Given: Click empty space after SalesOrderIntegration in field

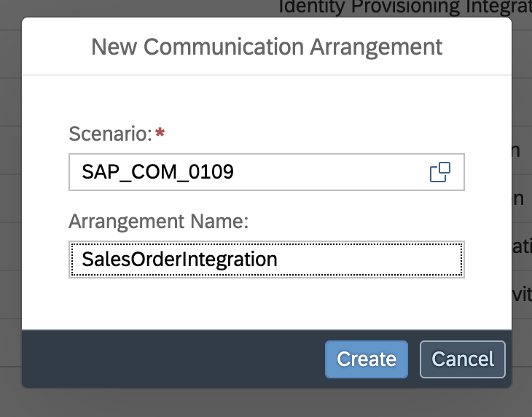Looking at the screenshot, I should click(368, 260).
